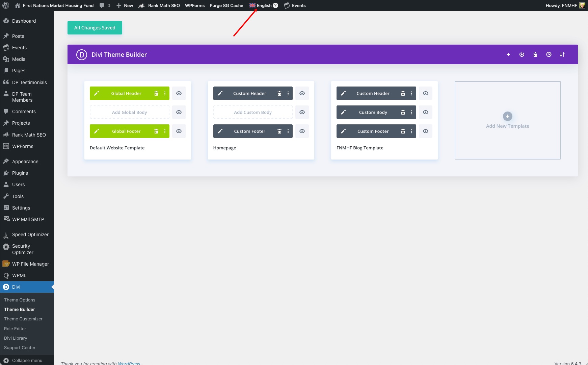Click the round plus icon in Add New Template
The image size is (588, 365).
click(x=507, y=116)
